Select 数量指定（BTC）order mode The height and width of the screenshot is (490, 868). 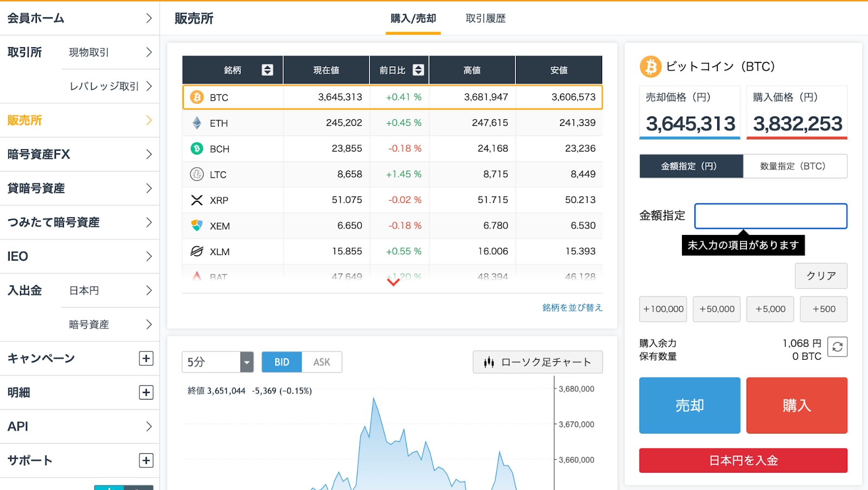[x=795, y=166]
